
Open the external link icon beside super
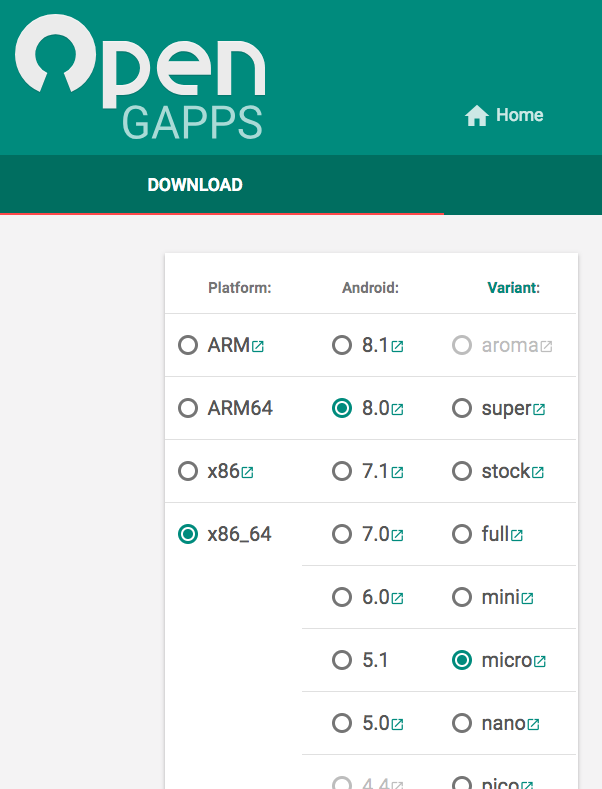(x=539, y=410)
